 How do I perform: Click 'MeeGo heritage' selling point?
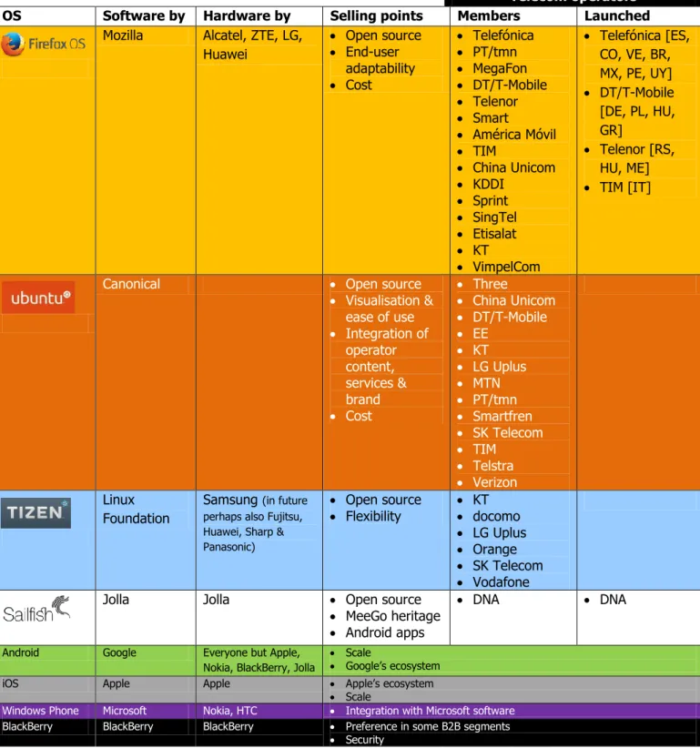(392, 616)
